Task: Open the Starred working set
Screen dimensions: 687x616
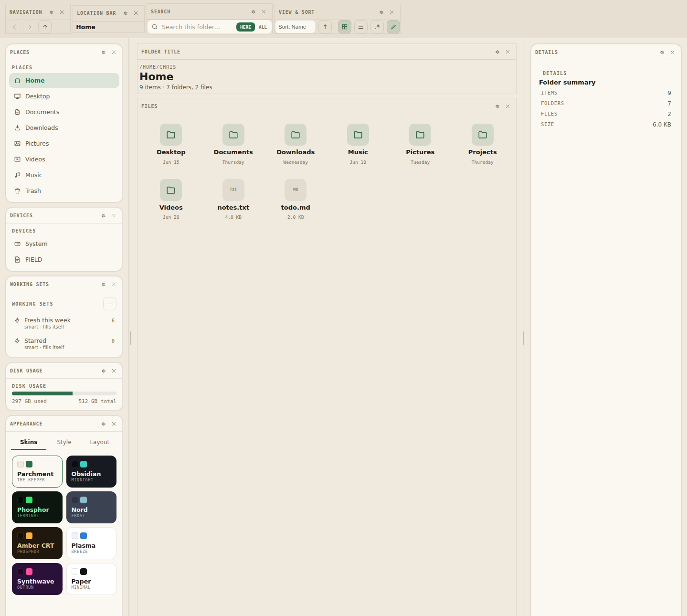Action: [x=64, y=344]
